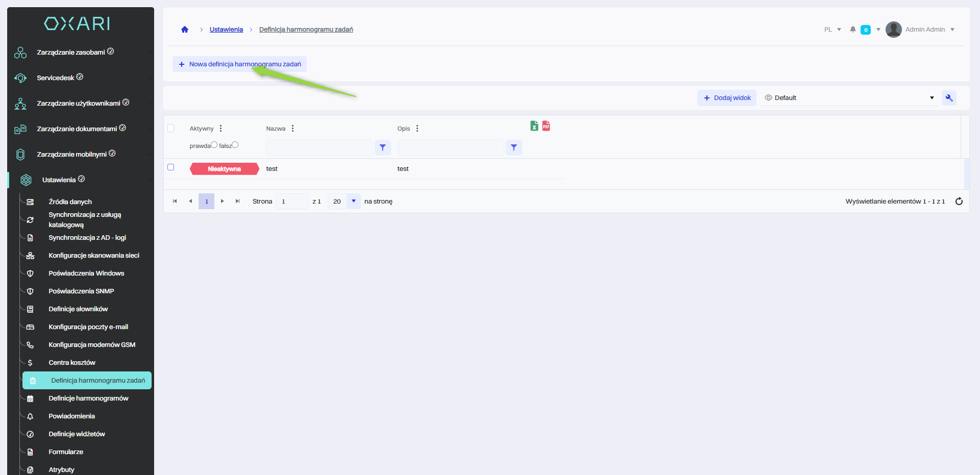This screenshot has height=475, width=980.
Task: Click the Dodaj widok button
Action: click(x=727, y=98)
